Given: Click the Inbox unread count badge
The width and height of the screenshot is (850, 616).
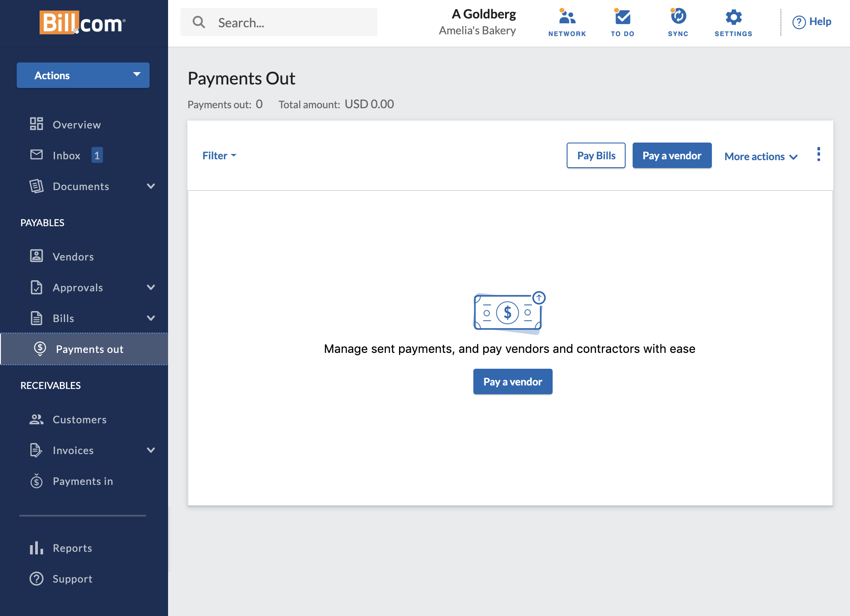Looking at the screenshot, I should pyautogui.click(x=97, y=155).
